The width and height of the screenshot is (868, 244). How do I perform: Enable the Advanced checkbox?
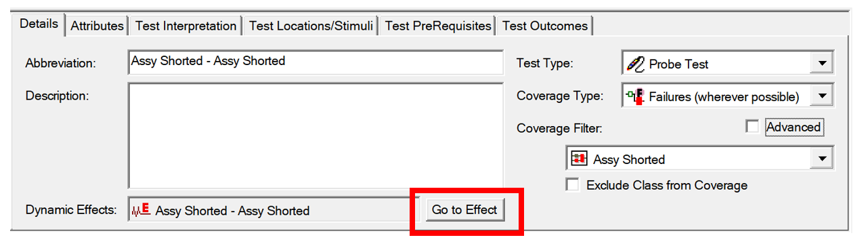point(752,127)
